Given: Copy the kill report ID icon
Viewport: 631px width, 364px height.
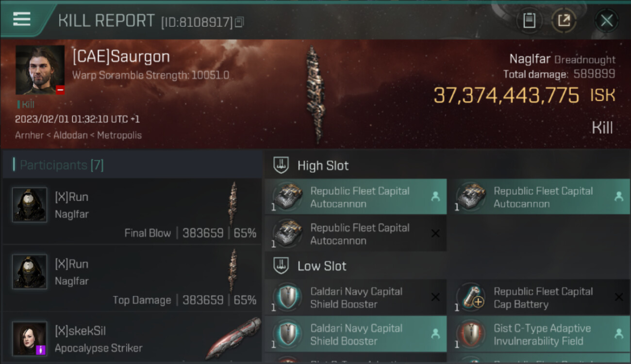Looking at the screenshot, I should pos(239,22).
